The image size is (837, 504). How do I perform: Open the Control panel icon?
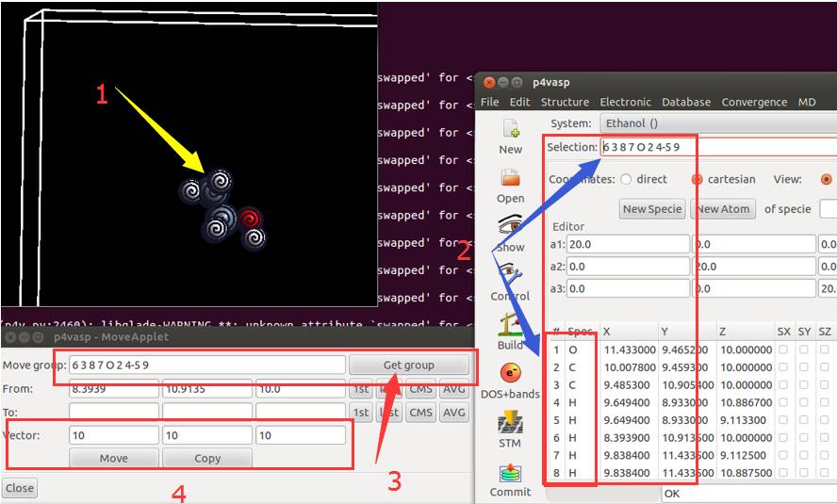pyautogui.click(x=510, y=278)
